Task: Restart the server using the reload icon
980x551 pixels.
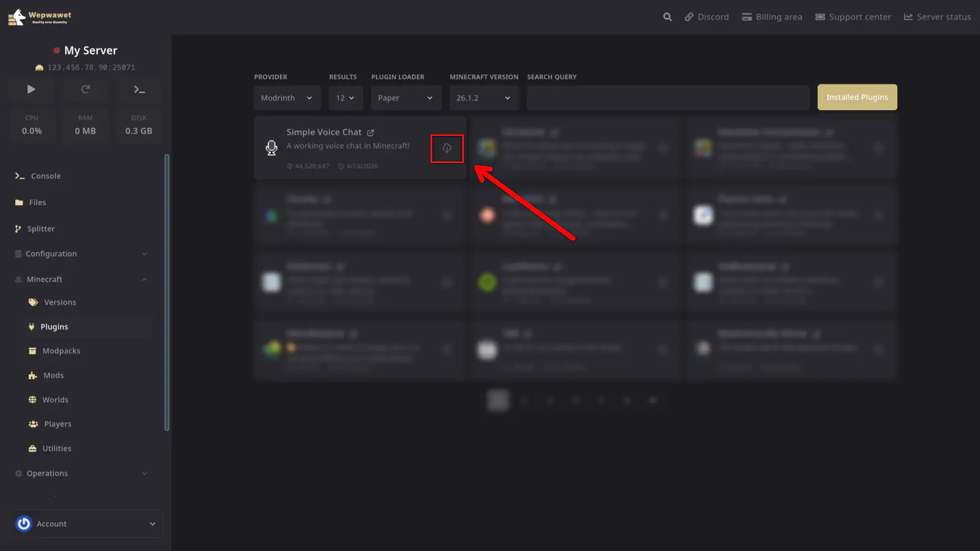Action: pos(85,89)
